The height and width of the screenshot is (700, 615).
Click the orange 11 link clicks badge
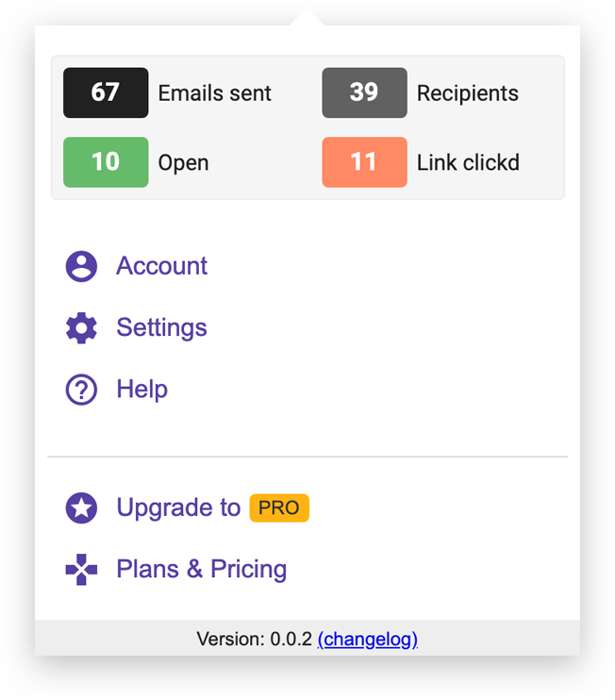364,162
